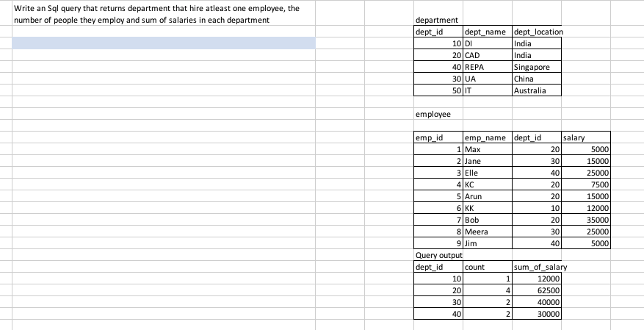Click the emp_id column header
Image resolution: width=644 pixels, height=330 pixels.
pyautogui.click(x=438, y=137)
